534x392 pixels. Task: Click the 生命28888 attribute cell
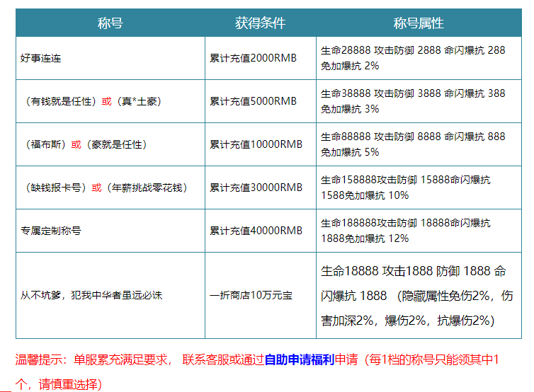(419, 58)
